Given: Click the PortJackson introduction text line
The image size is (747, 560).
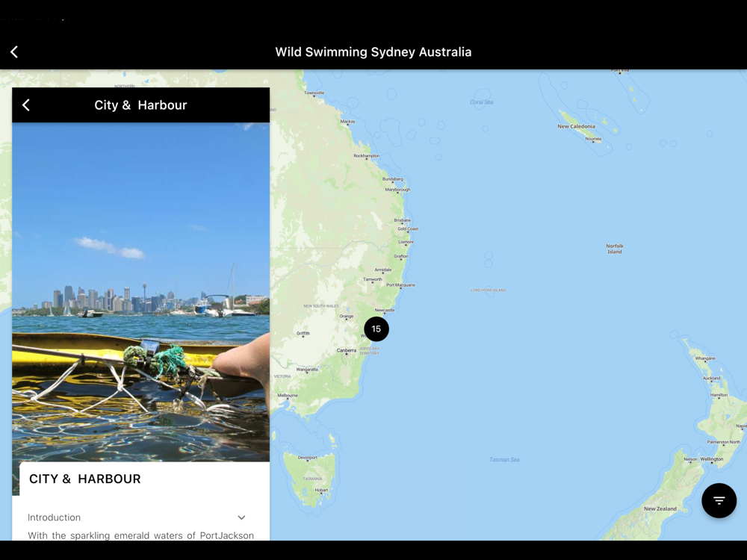Looking at the screenshot, I should (x=140, y=535).
